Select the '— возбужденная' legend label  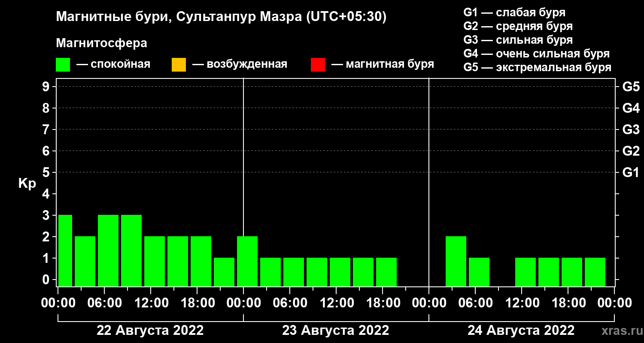coord(240,65)
